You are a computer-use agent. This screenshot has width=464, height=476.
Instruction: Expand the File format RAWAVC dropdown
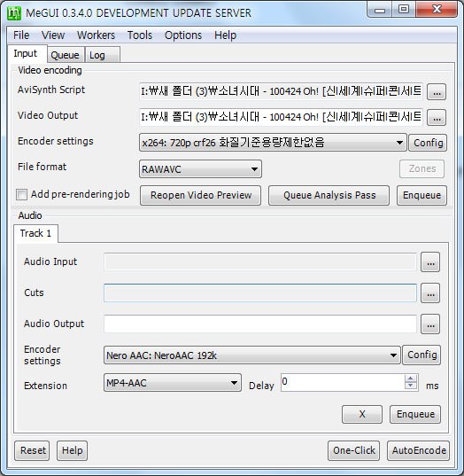pyautogui.click(x=200, y=168)
